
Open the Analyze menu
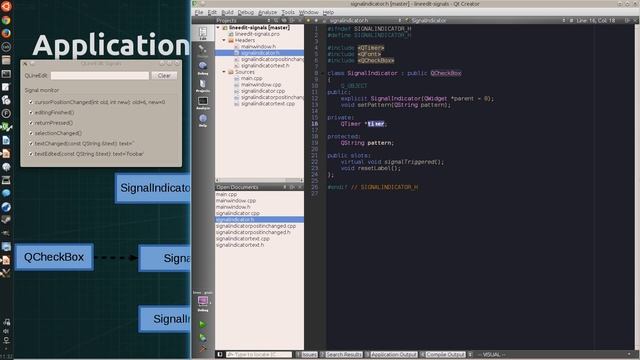(x=268, y=12)
